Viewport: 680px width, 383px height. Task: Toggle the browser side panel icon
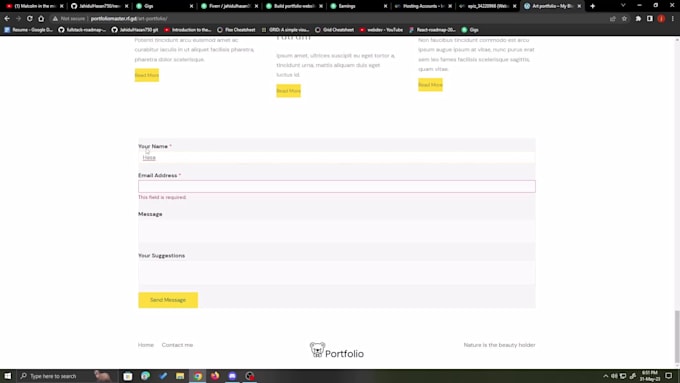pyautogui.click(x=650, y=19)
